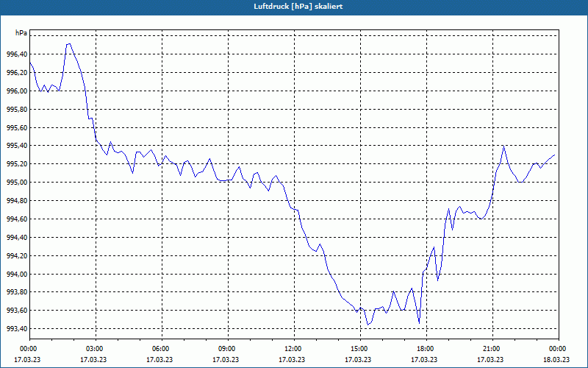Pick the 995,00 y-axis tick label

click(17, 183)
